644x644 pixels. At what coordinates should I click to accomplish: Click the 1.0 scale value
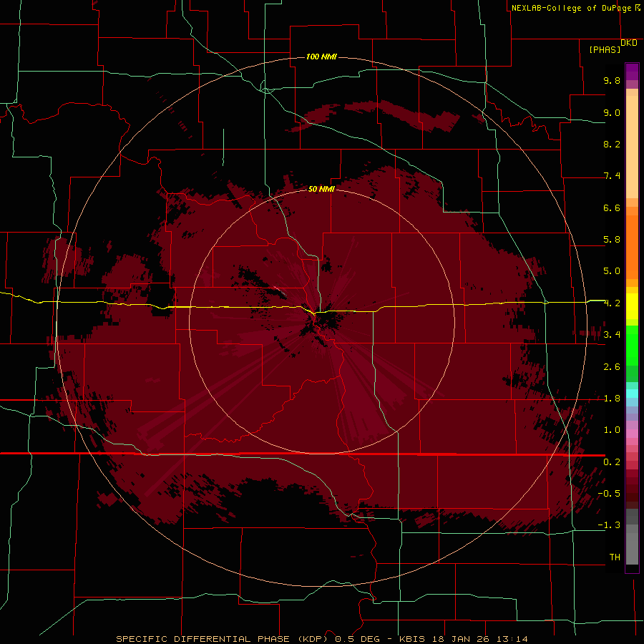612,430
